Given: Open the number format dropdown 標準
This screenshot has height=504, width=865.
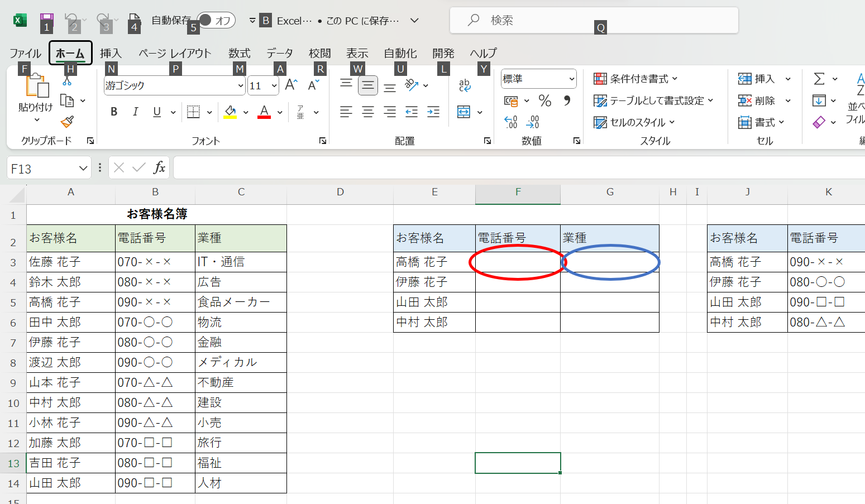Looking at the screenshot, I should coord(572,79).
